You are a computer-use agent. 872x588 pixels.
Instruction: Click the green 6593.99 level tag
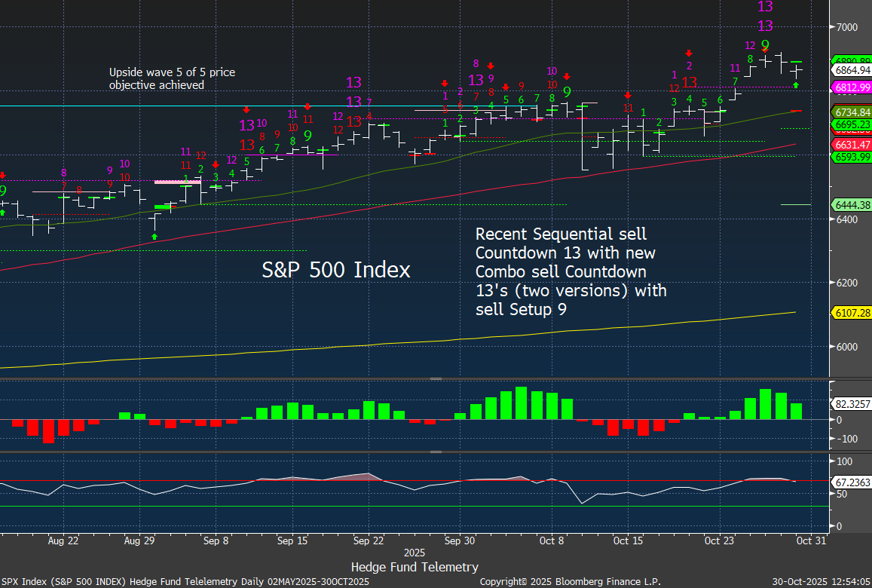click(x=851, y=157)
